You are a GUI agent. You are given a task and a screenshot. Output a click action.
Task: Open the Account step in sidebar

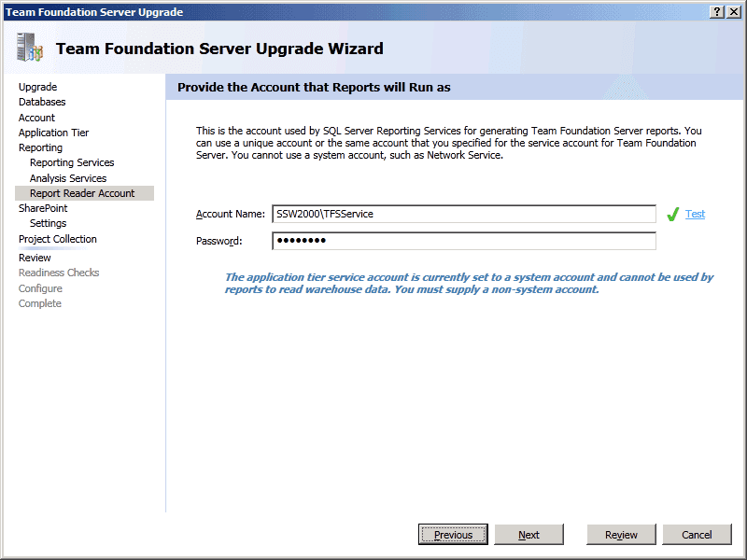pyautogui.click(x=36, y=118)
